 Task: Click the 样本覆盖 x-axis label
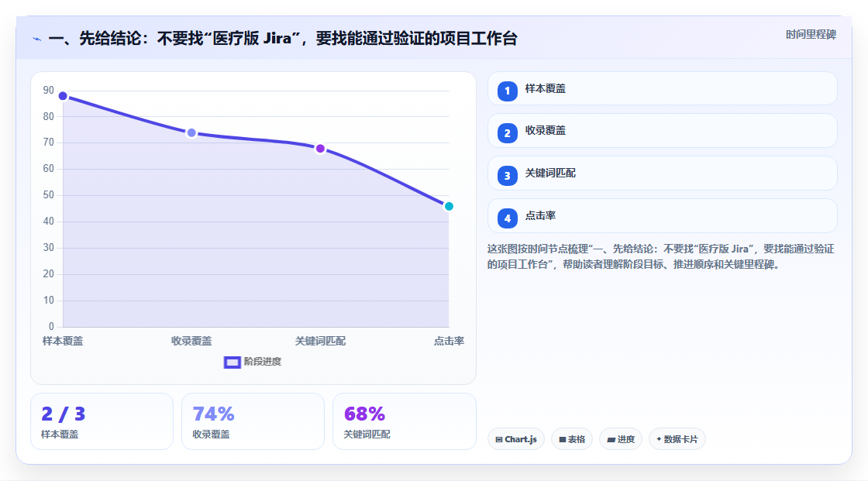coord(63,341)
